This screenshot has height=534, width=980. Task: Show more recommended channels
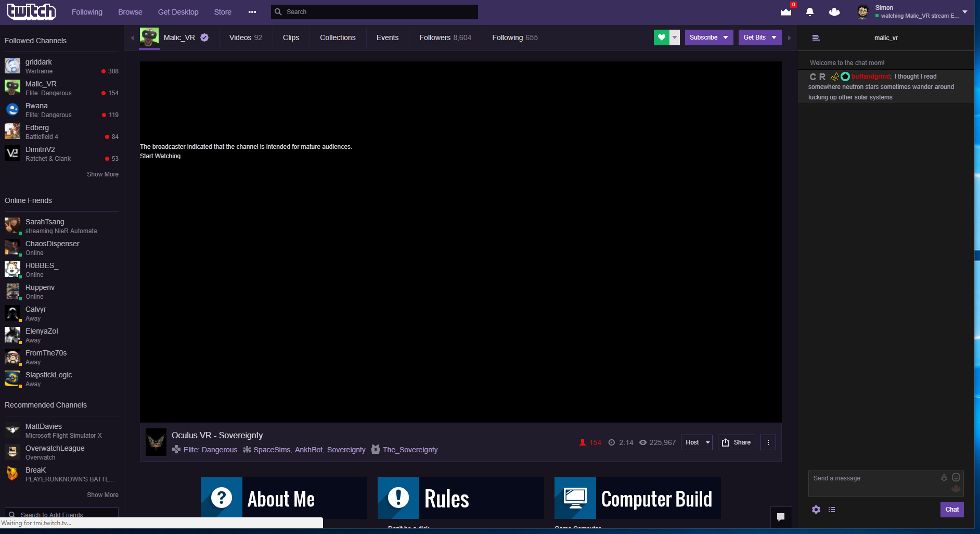click(102, 495)
